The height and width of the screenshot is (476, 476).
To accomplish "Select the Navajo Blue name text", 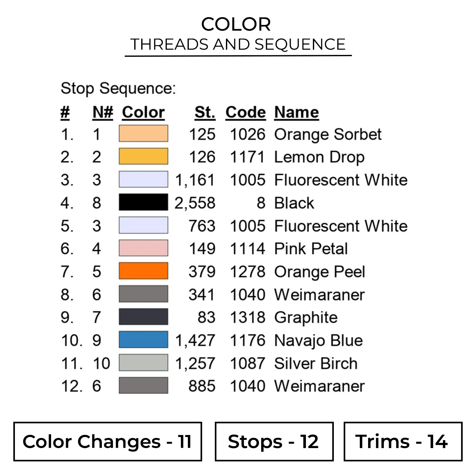I will (x=318, y=340).
